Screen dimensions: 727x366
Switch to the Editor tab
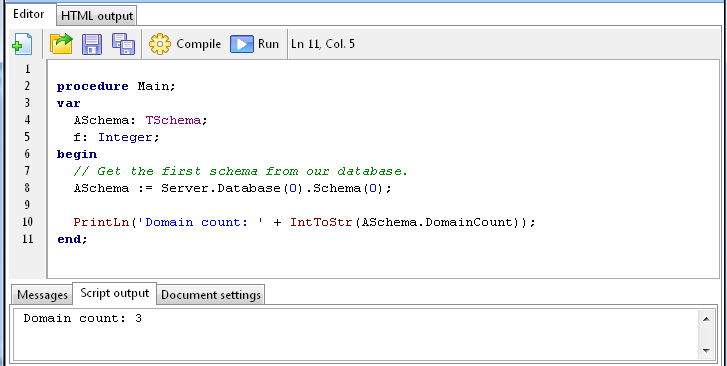(x=29, y=14)
